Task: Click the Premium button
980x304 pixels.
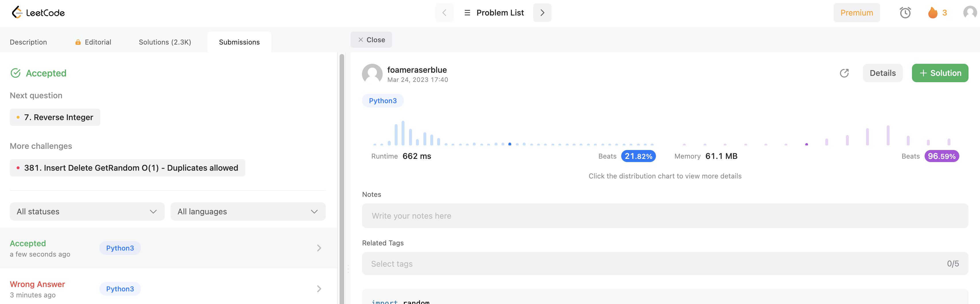Action: [x=856, y=13]
